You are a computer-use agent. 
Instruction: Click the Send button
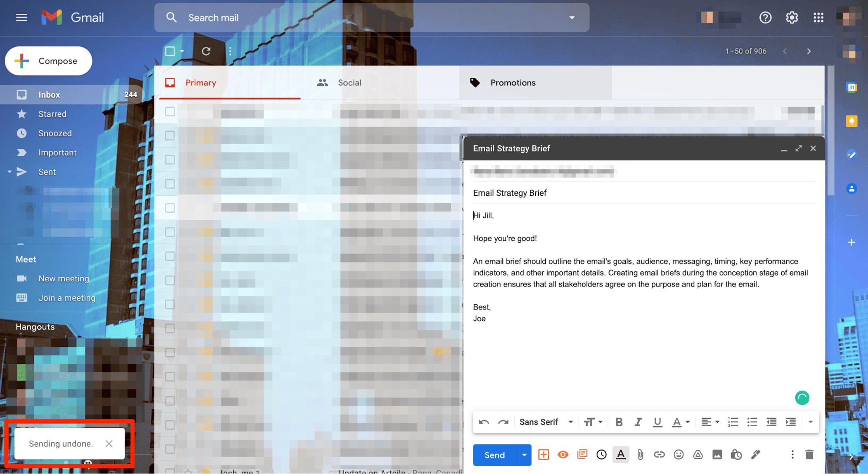[494, 455]
